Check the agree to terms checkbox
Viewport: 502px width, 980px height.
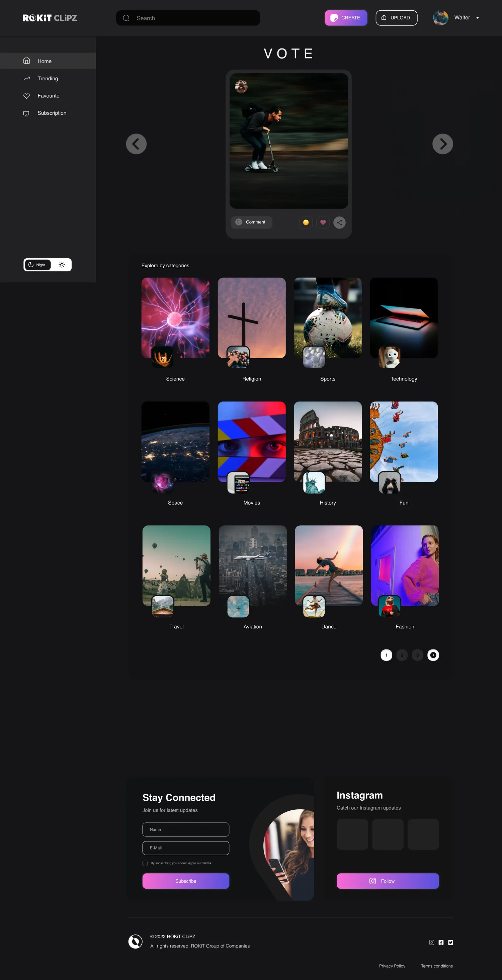coord(145,863)
